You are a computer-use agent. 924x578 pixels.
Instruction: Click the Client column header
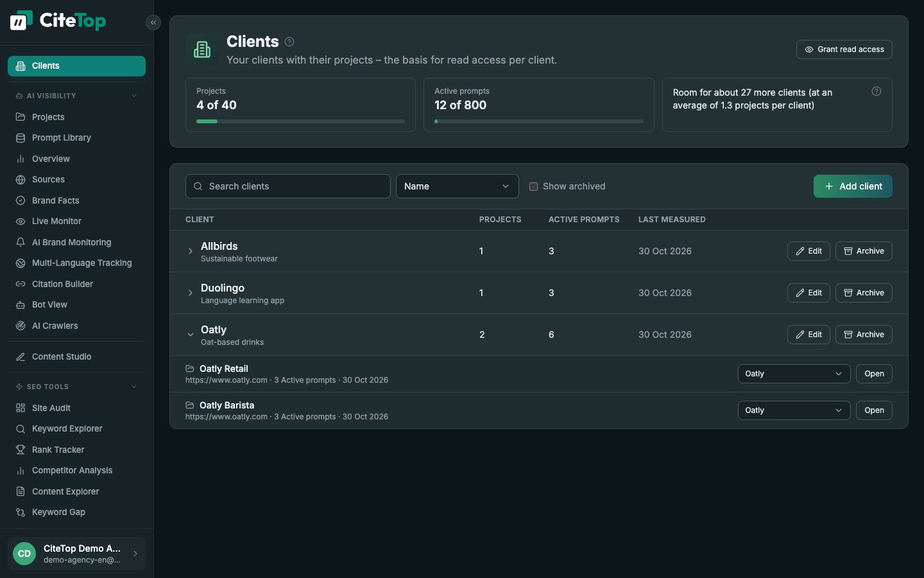200,220
